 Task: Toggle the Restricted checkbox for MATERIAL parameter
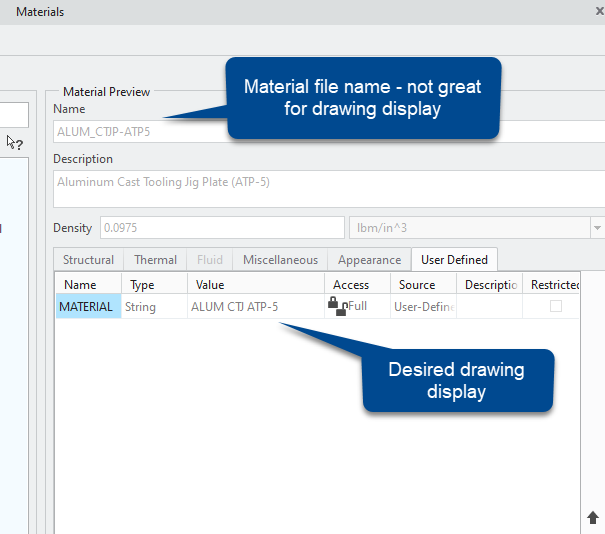[x=555, y=307]
